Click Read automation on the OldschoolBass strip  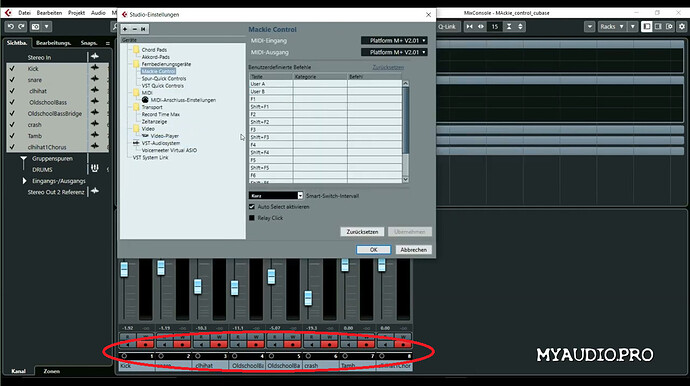click(238, 337)
